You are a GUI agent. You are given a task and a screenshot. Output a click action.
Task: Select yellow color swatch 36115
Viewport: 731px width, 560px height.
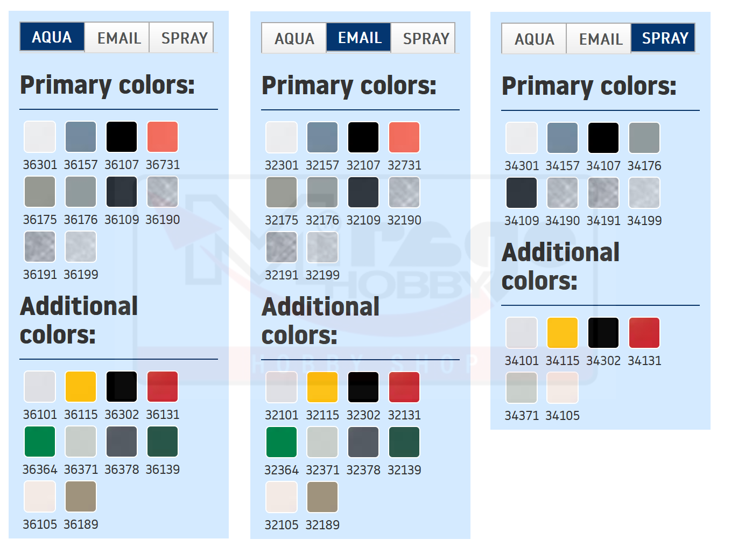81,387
